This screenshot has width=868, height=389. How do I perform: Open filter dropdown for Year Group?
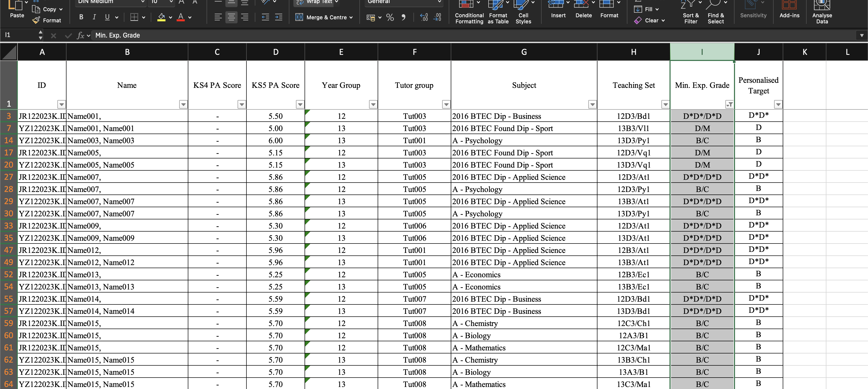click(373, 105)
